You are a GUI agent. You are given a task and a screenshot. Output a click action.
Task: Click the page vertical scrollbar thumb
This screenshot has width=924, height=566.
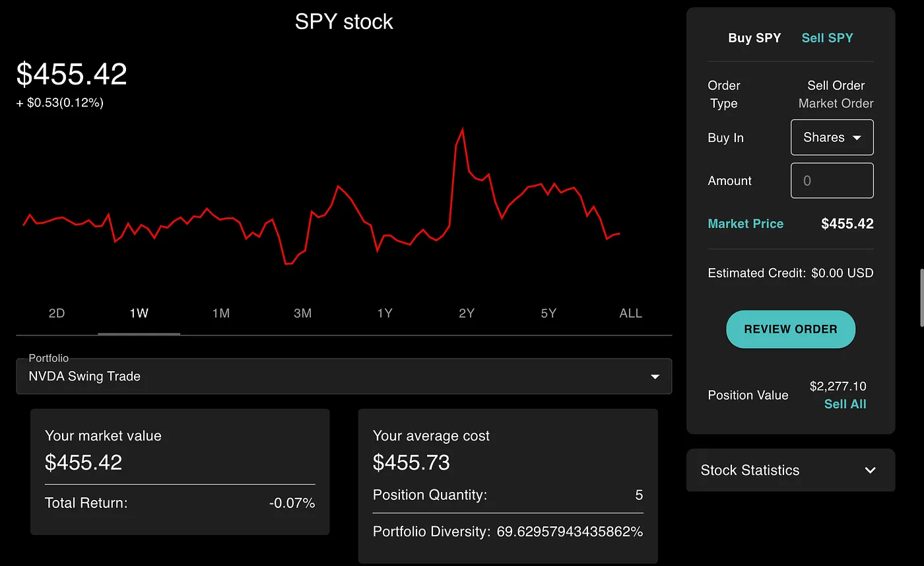click(x=921, y=297)
